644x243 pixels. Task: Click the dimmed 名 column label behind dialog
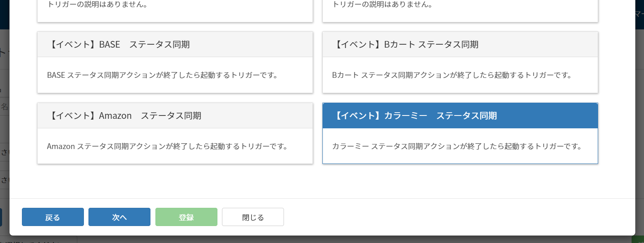coord(5,107)
